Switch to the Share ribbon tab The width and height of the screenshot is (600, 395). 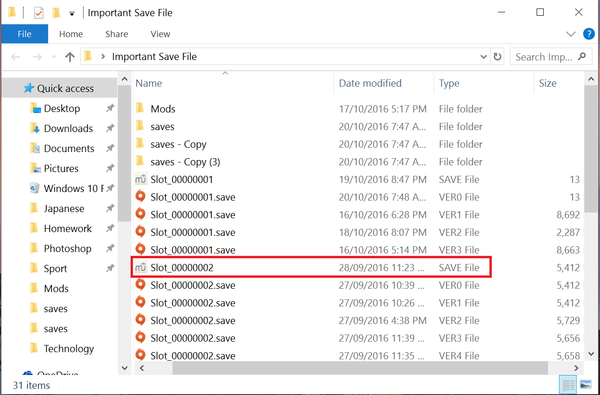pyautogui.click(x=116, y=34)
